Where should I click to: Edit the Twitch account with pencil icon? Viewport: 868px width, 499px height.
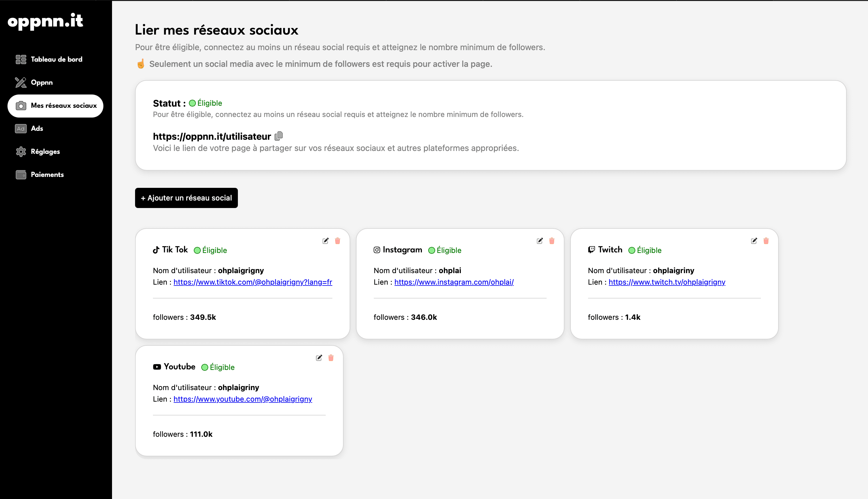pos(754,241)
